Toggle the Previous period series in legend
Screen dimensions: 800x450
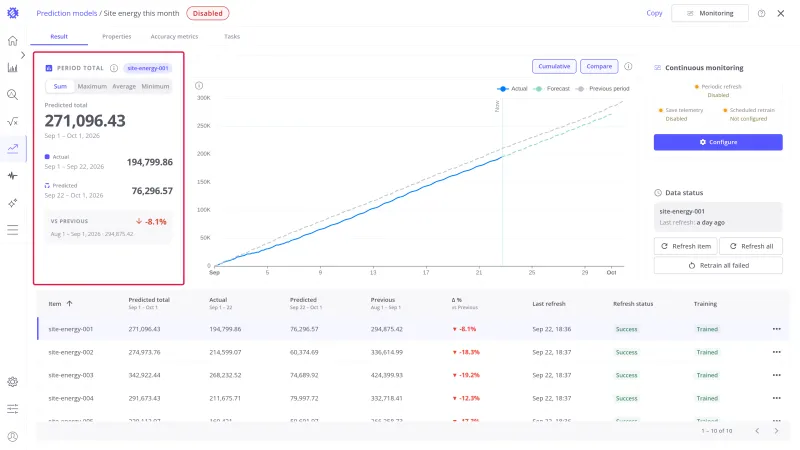click(x=603, y=89)
